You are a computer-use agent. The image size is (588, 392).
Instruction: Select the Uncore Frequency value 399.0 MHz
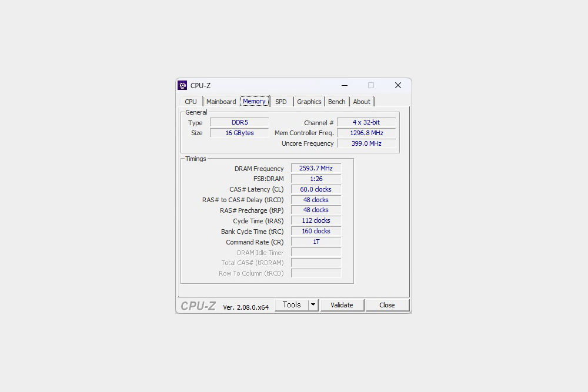pos(366,143)
